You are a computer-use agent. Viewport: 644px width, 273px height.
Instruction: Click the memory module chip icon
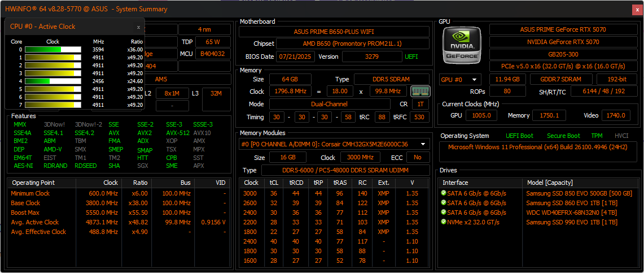420,91
